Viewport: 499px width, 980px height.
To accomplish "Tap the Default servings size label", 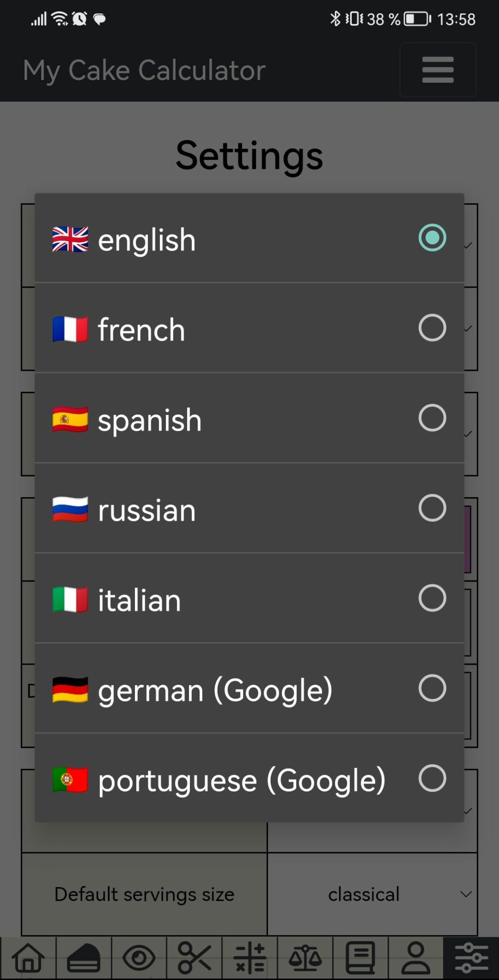I will click(x=144, y=894).
